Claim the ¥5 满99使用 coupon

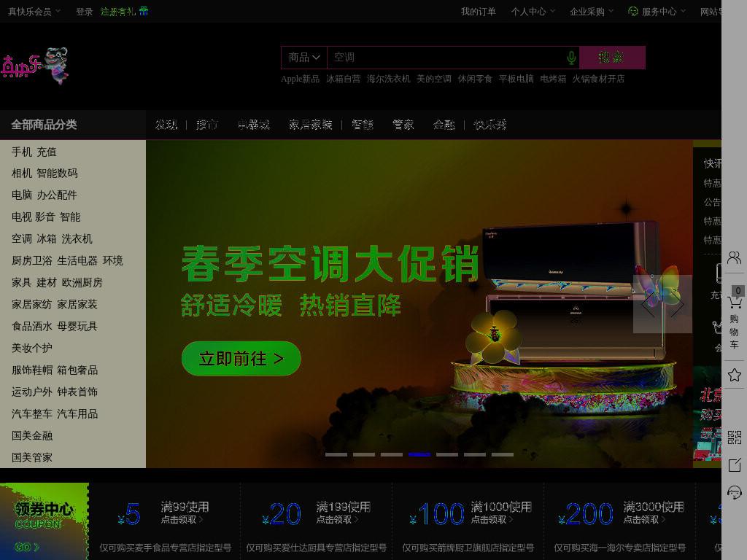coord(165,521)
